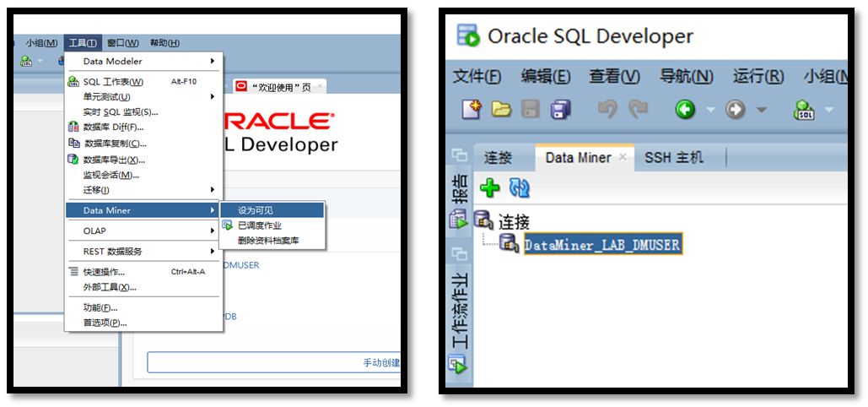
Task: Open the 小组 menu in left window
Action: 41,43
